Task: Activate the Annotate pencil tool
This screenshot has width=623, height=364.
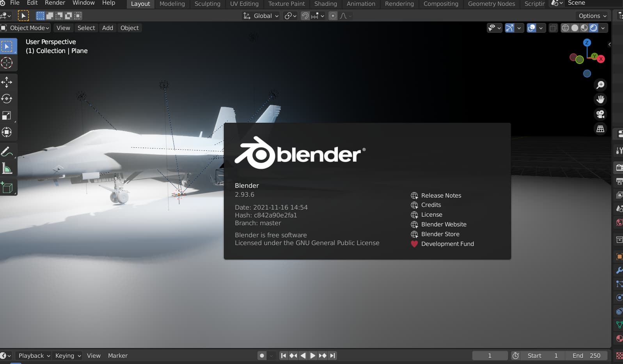Action: pyautogui.click(x=7, y=152)
